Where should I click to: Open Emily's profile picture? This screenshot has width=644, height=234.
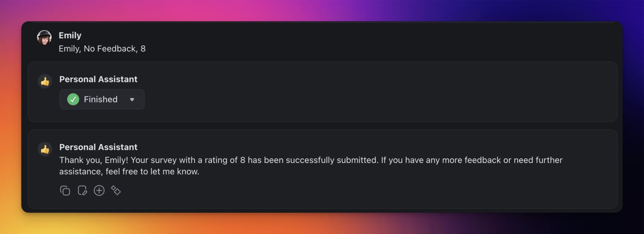44,38
